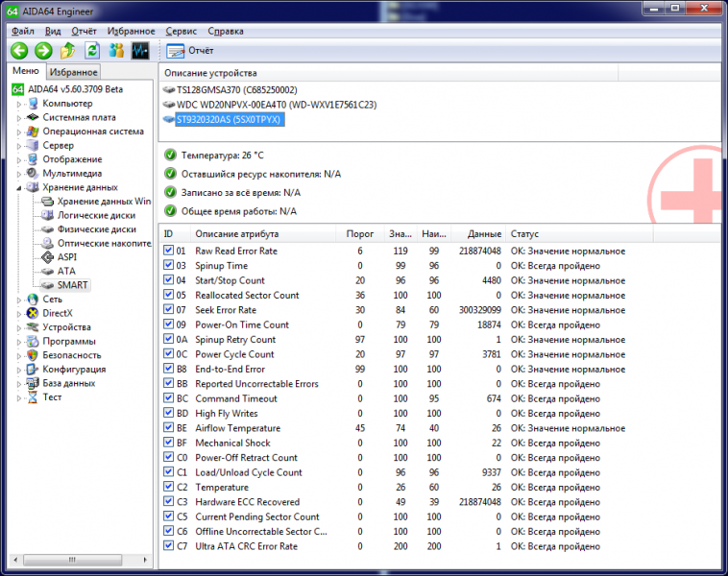Select the Программы programs icon
The width and height of the screenshot is (728, 576).
[33, 341]
